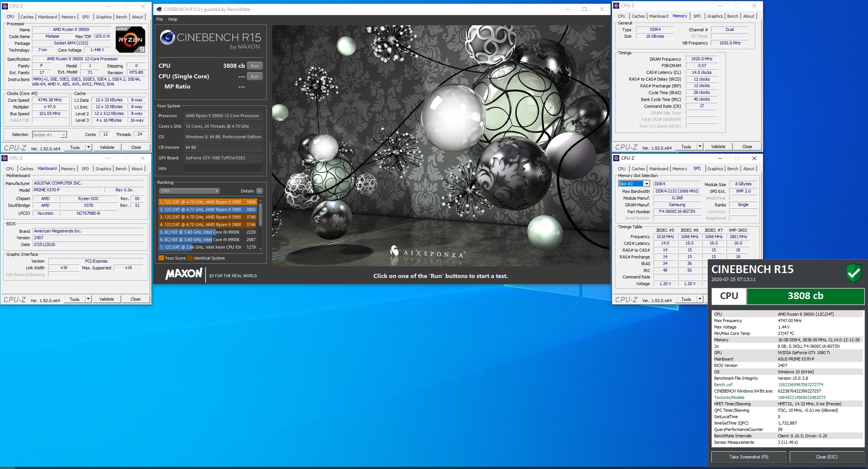Image resolution: width=868 pixels, height=469 pixels.
Task: Click Validate in the top-left CPU-Z window
Action: pyautogui.click(x=107, y=147)
